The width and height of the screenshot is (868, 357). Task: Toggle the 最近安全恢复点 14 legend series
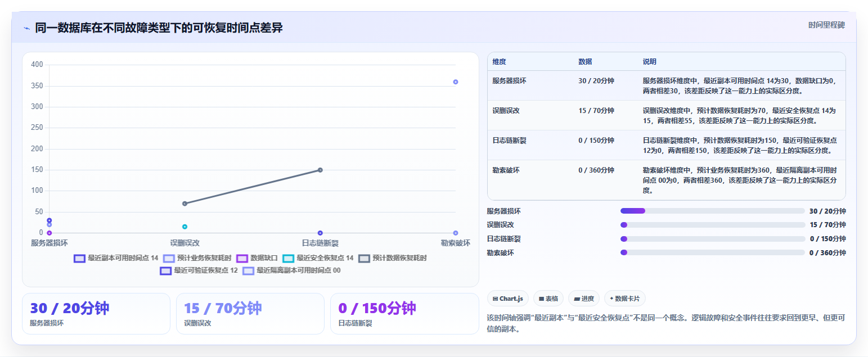tap(318, 258)
